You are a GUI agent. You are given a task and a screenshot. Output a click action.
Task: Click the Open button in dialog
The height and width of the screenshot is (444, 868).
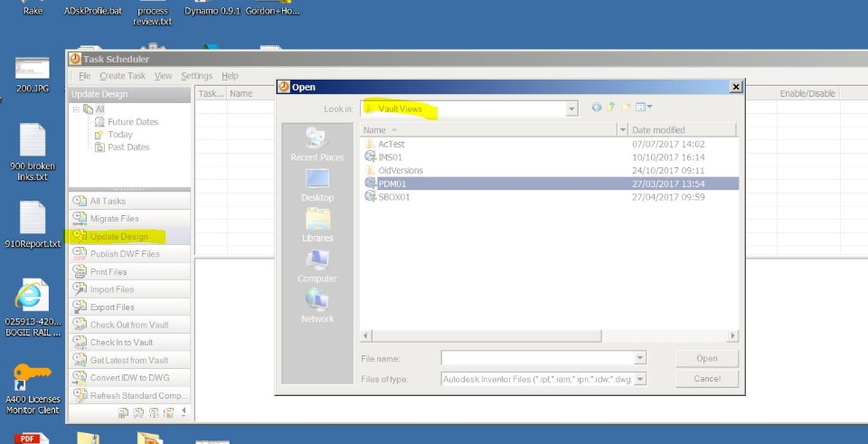(707, 358)
